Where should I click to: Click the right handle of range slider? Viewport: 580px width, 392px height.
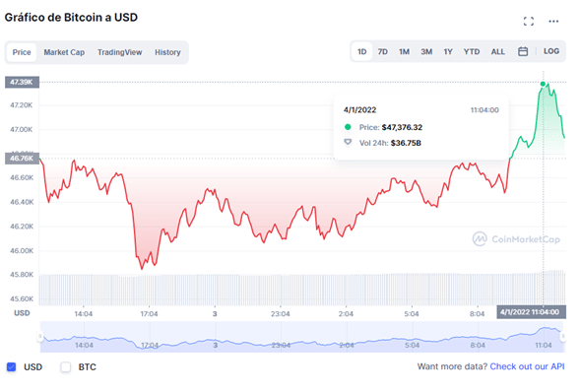563,337
